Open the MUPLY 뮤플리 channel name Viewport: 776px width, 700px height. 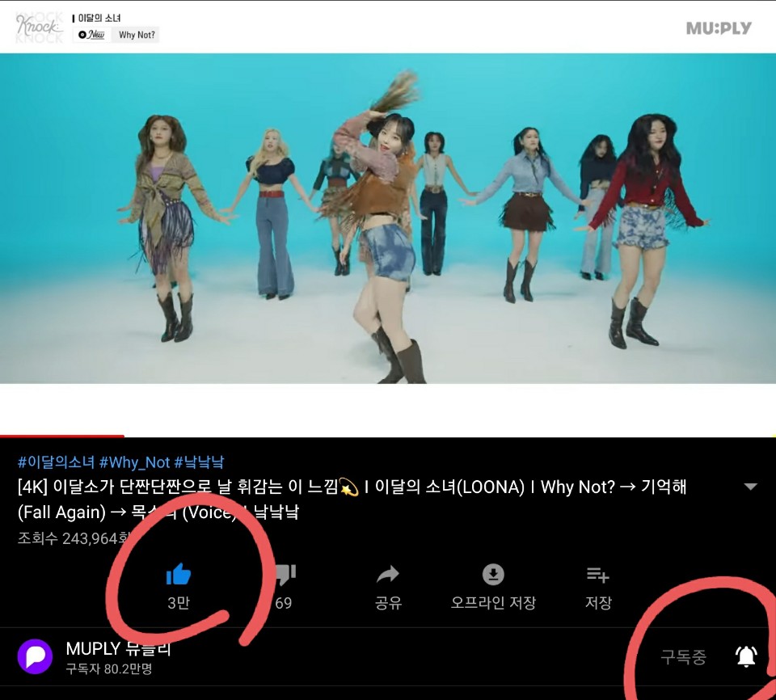[118, 648]
